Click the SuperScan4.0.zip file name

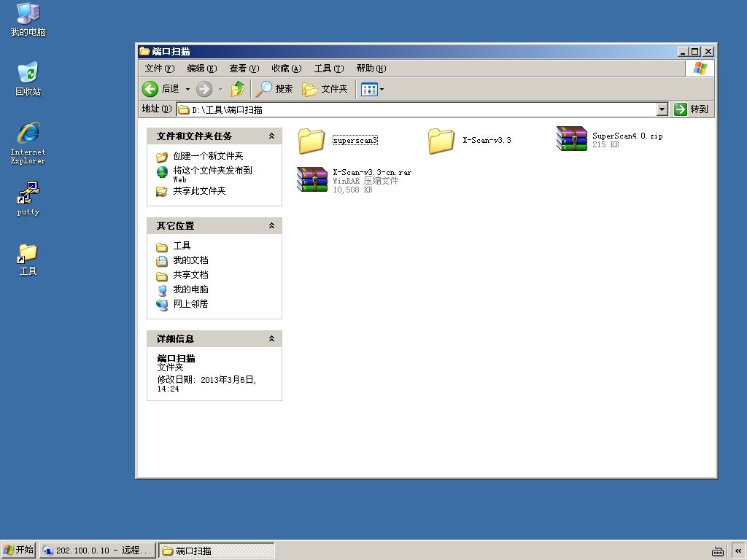[627, 136]
